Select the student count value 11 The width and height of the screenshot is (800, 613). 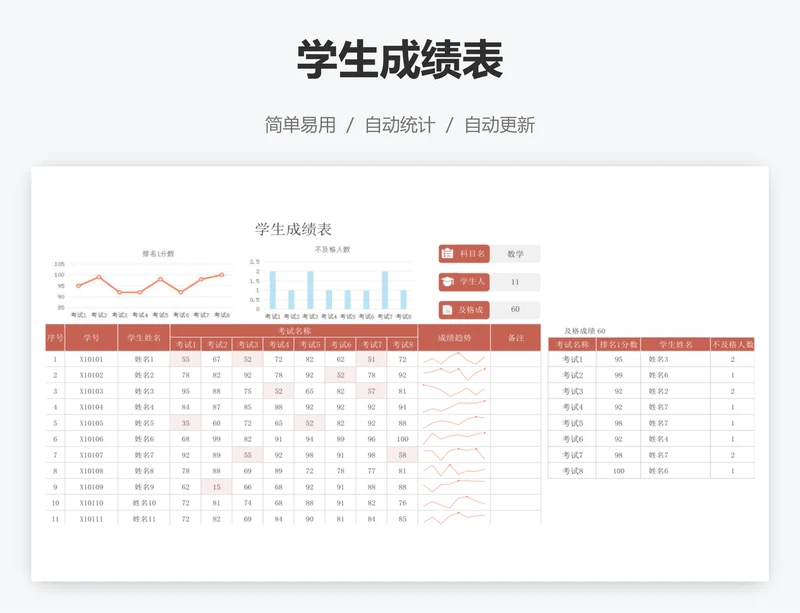click(515, 282)
